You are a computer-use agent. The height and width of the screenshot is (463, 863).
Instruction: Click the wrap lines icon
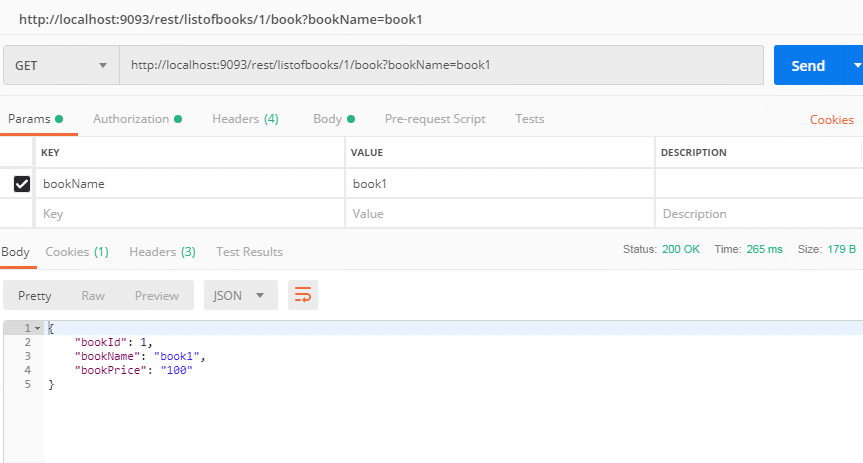coord(303,295)
